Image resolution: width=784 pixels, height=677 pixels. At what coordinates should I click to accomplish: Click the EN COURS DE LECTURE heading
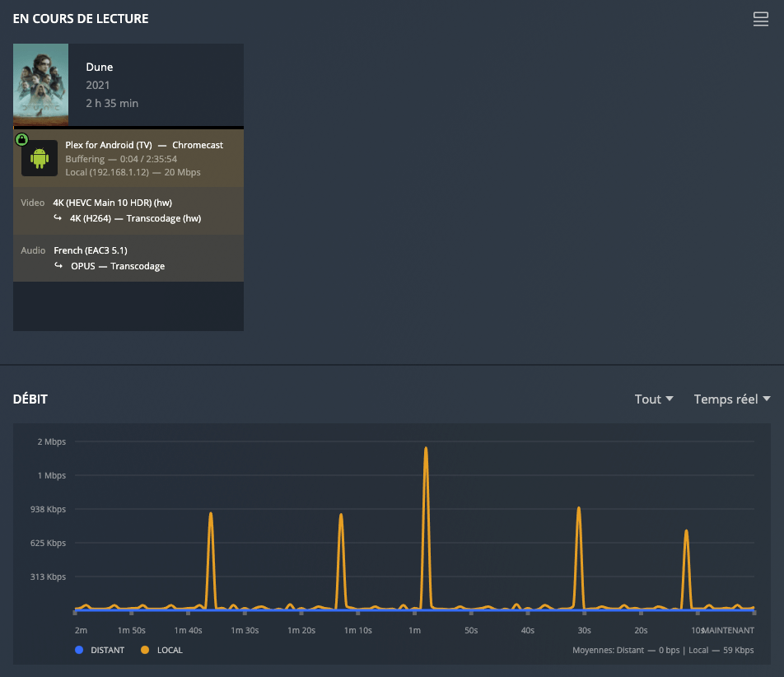pos(81,19)
